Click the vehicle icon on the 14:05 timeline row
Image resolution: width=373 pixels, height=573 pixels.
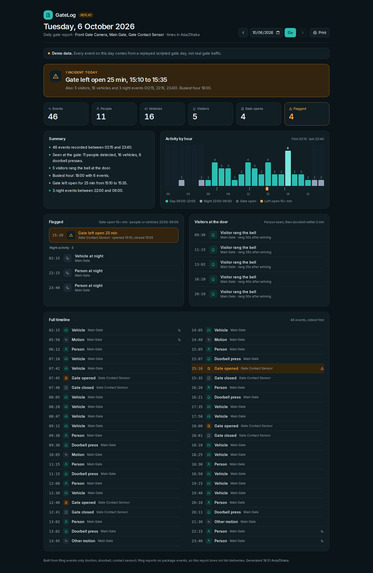(209, 330)
